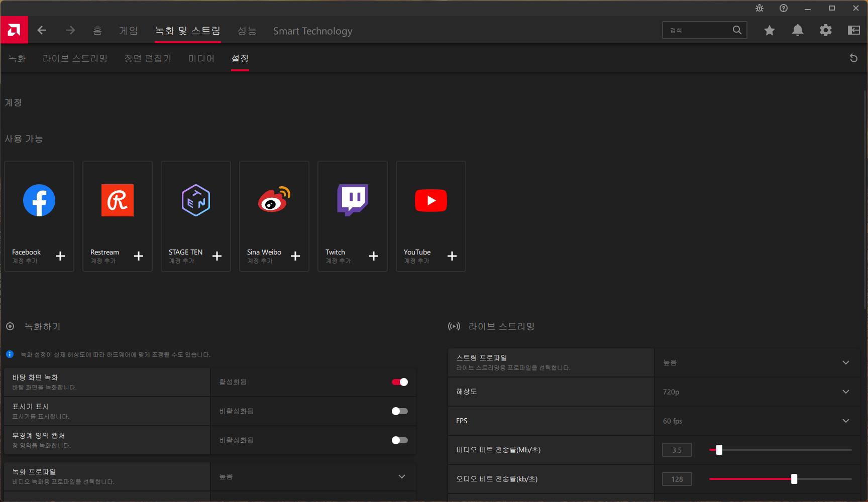Open 해상도 720p dropdown

click(757, 392)
